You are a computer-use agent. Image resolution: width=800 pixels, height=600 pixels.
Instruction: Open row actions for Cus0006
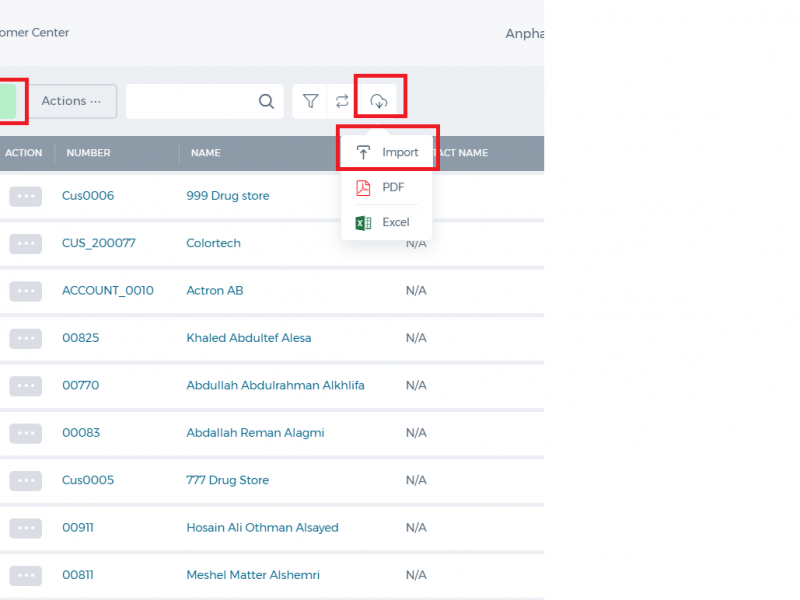pyautogui.click(x=26, y=196)
